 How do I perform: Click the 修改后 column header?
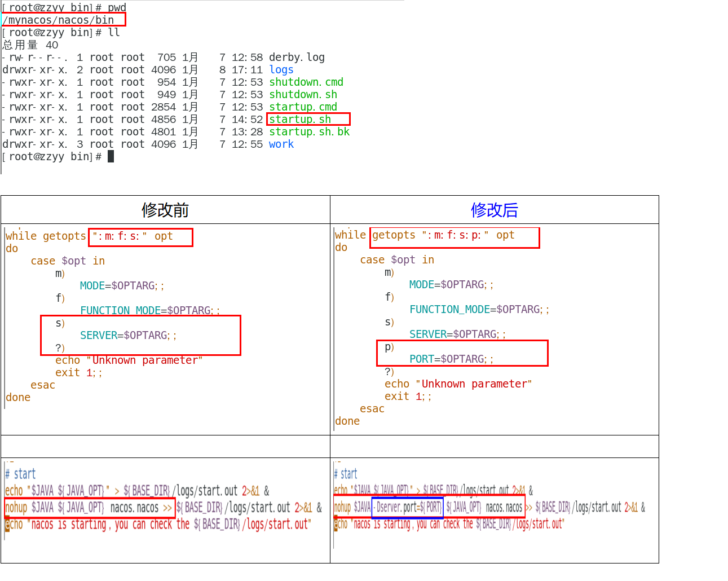494,210
